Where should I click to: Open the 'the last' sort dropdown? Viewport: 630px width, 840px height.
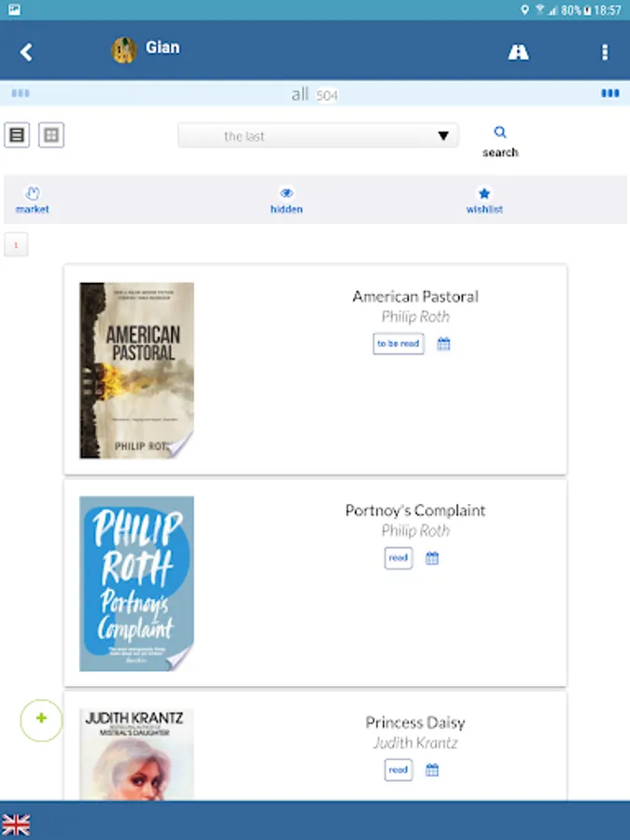pos(318,135)
